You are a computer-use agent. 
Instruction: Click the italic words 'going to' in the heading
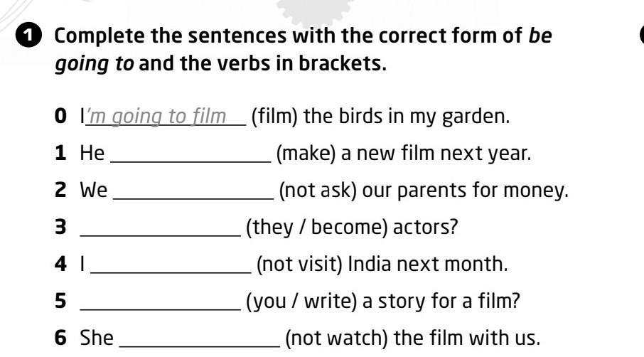click(95, 64)
